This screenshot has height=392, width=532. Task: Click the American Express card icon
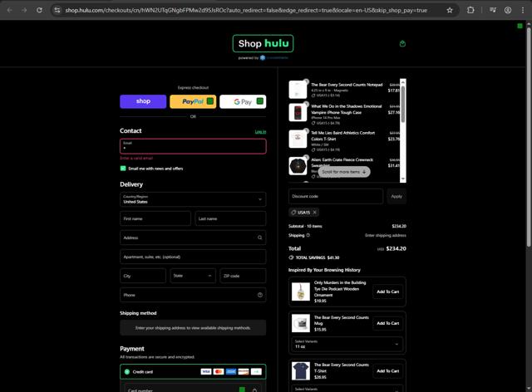pyautogui.click(x=231, y=372)
